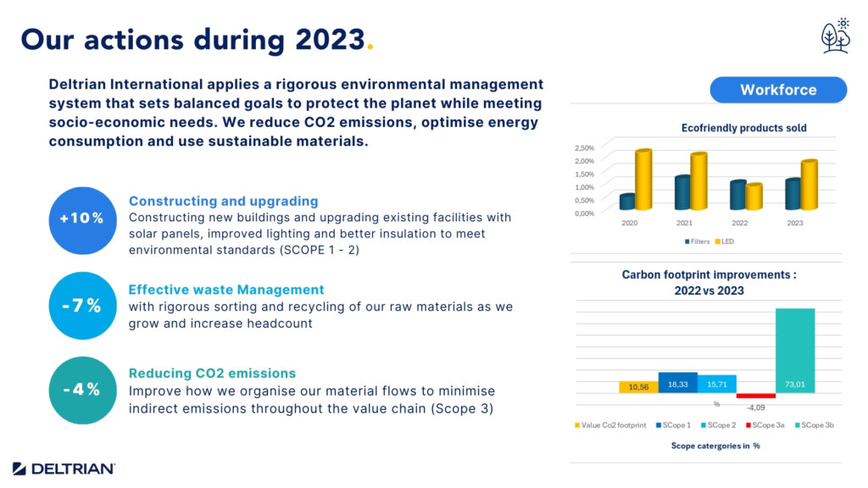
Task: Open the Effective waste Management heading
Action: pos(226,290)
